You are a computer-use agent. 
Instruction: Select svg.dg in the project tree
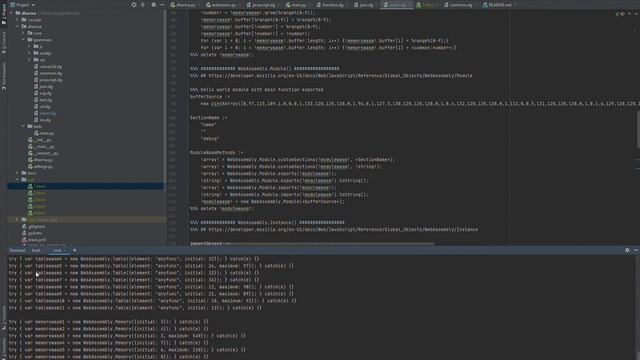[x=43, y=93]
